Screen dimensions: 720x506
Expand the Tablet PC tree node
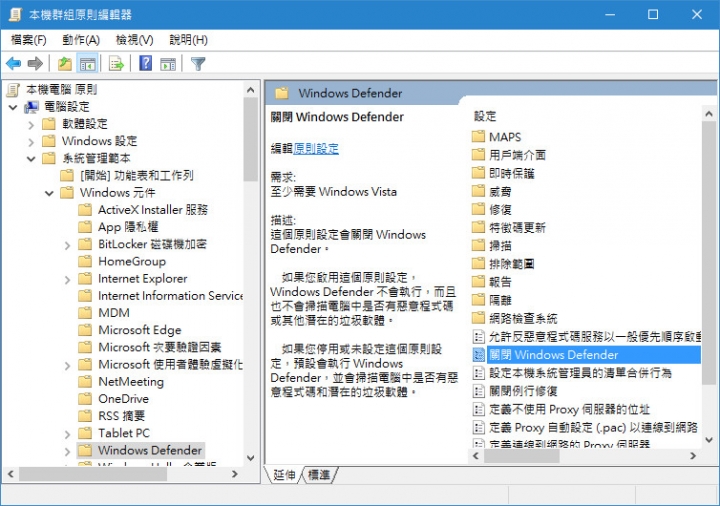(x=68, y=434)
